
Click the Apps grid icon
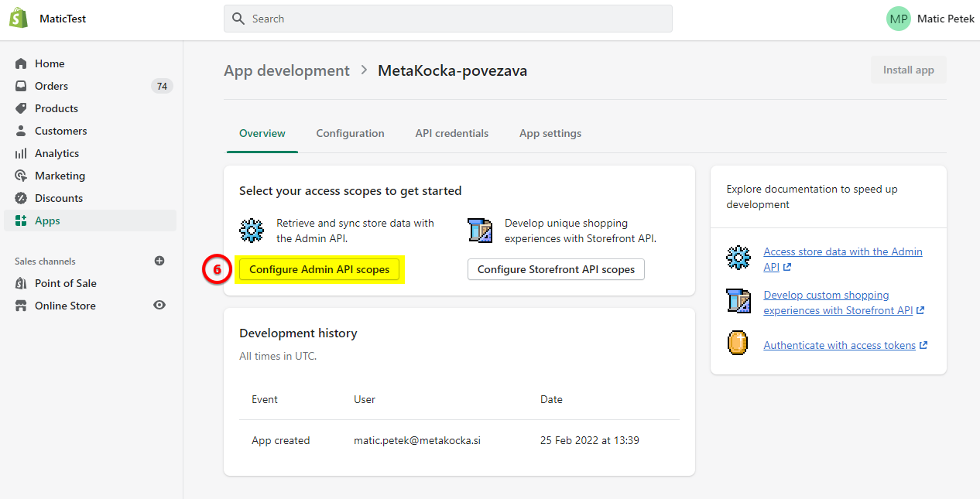(21, 220)
